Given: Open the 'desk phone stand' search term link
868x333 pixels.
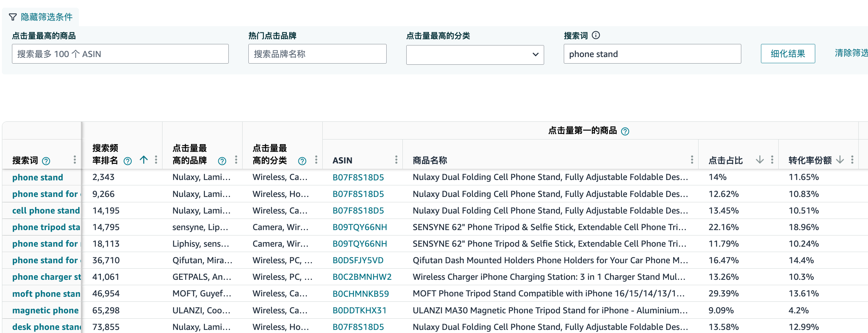Looking at the screenshot, I should click(46, 327).
